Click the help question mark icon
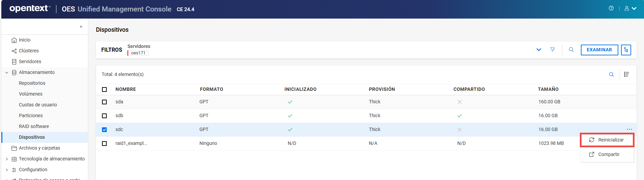Image resolution: width=644 pixels, height=180 pixels. pyautogui.click(x=611, y=8)
